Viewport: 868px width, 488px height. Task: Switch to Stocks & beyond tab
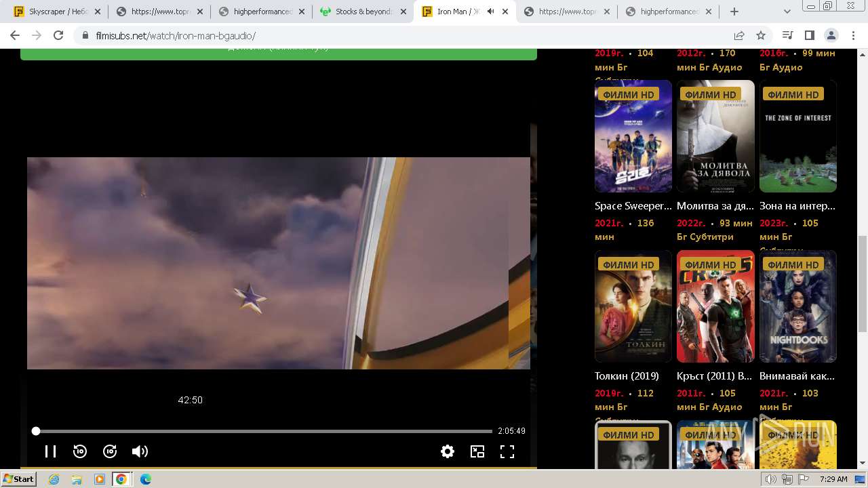pyautogui.click(x=362, y=12)
